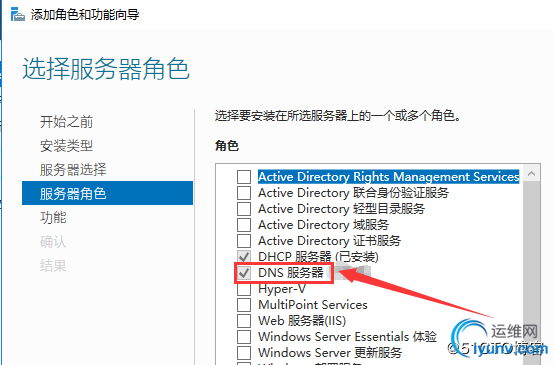Click the wizard icon in title bar
Screen dimensions: 554x365
(18, 15)
